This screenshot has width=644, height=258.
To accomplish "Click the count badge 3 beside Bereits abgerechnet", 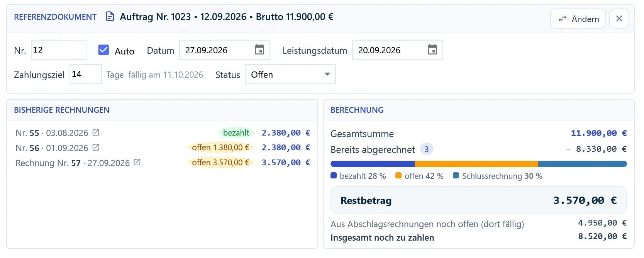I will (427, 149).
